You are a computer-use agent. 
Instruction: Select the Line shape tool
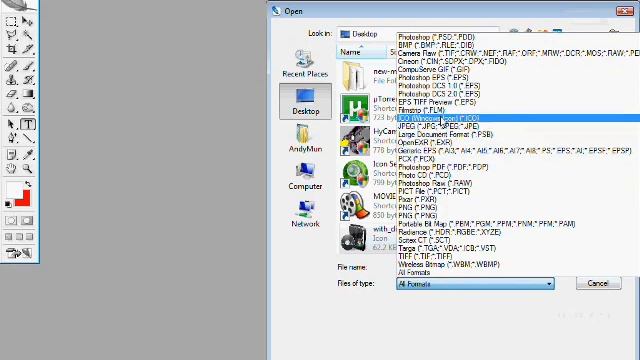[27, 138]
